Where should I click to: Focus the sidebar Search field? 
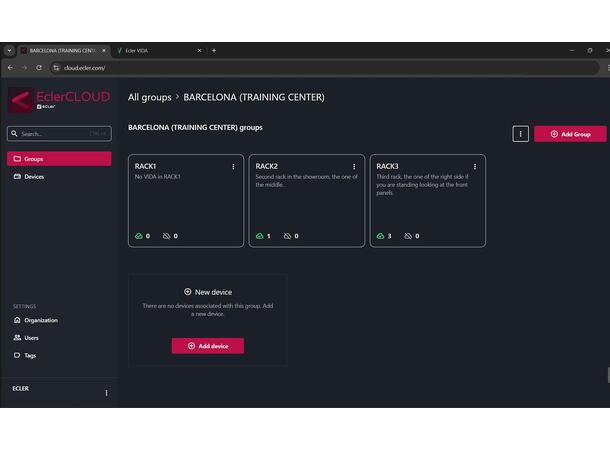(x=59, y=134)
